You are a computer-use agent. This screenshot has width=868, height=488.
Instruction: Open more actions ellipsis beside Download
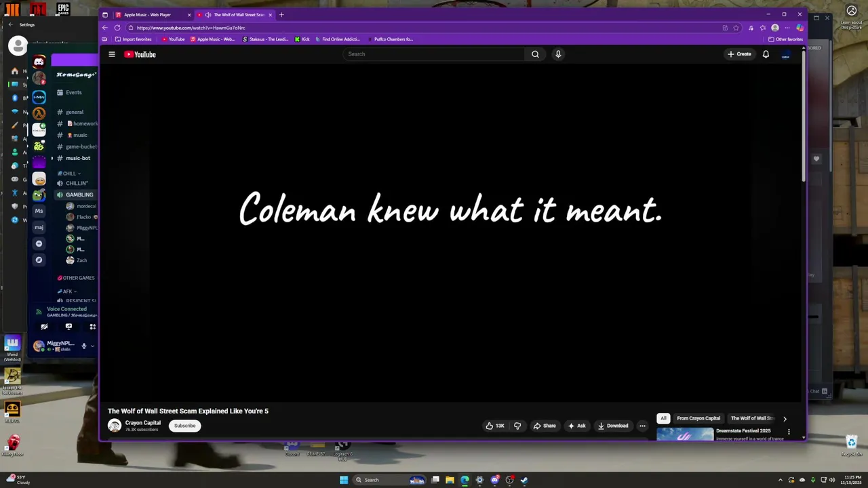pyautogui.click(x=642, y=426)
